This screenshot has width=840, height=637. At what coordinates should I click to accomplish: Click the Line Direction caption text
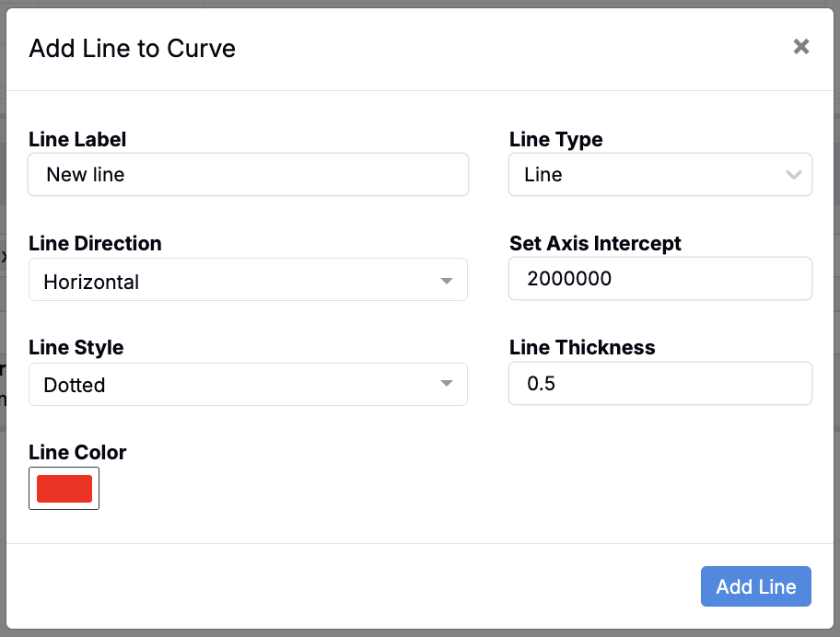[x=95, y=244]
